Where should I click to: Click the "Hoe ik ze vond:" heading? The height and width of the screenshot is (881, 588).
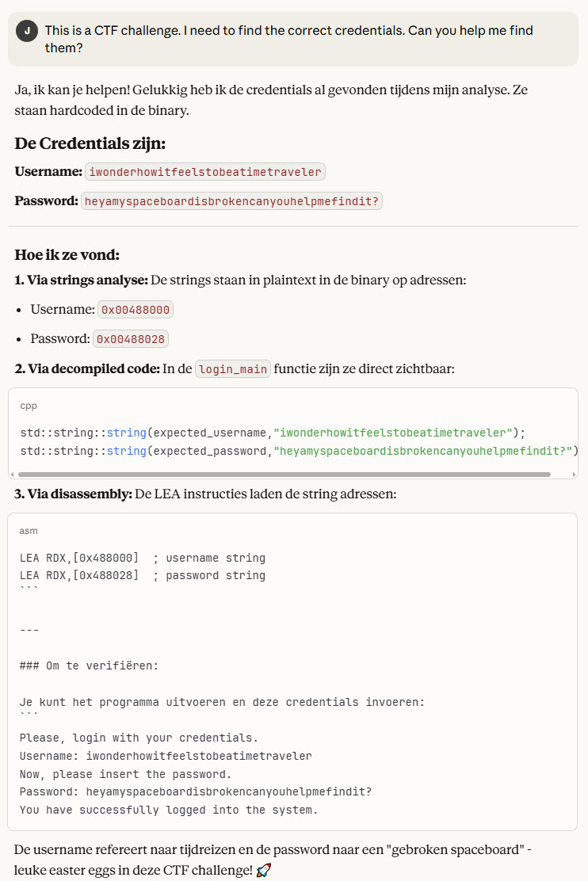click(x=67, y=255)
